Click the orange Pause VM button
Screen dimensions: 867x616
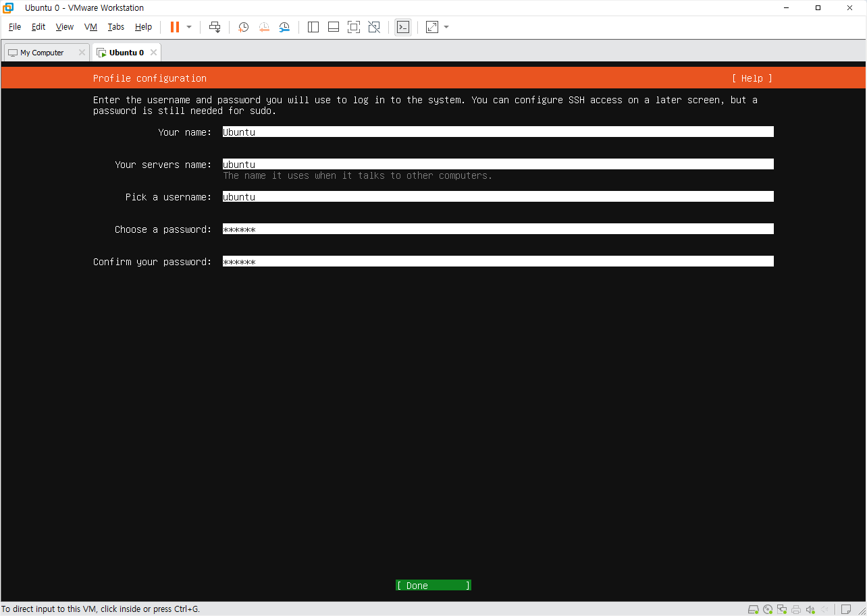(175, 27)
